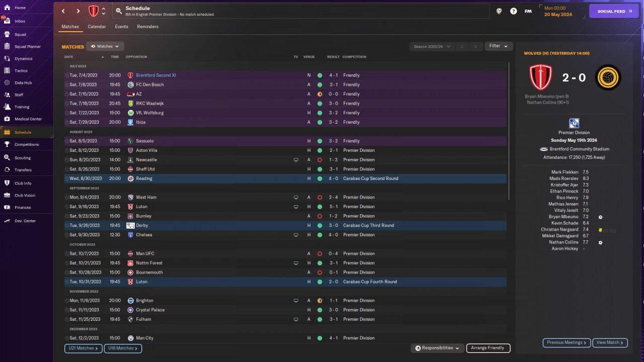Open the Filter dropdown
The height and width of the screenshot is (362, 644).
pos(499,46)
